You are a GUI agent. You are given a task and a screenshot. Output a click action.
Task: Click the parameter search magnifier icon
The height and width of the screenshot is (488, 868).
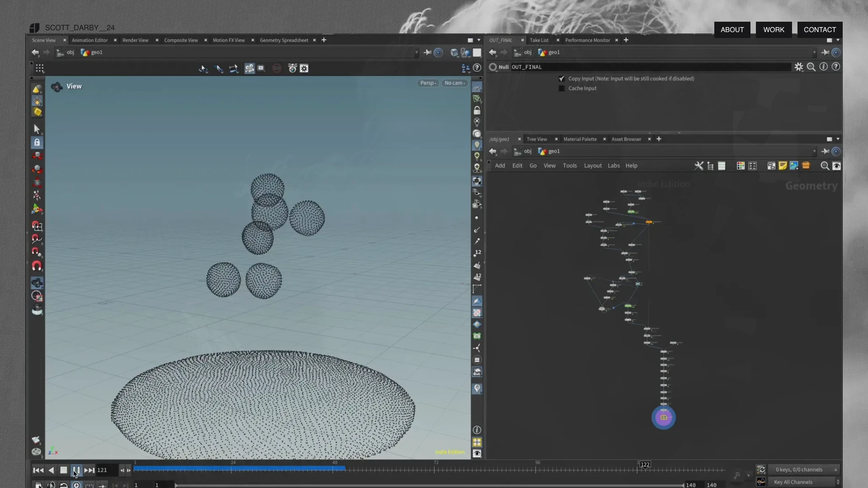[x=811, y=67]
